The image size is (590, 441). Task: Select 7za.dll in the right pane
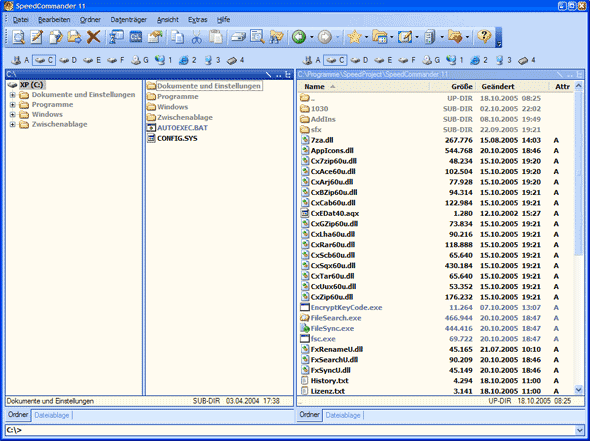pyautogui.click(x=436, y=140)
